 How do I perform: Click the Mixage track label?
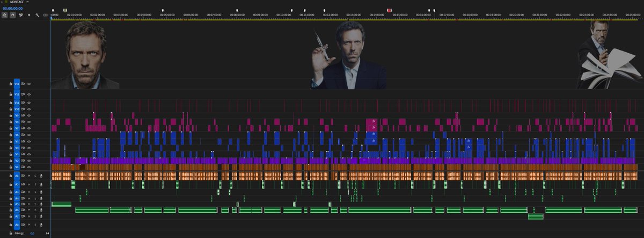(x=19, y=233)
